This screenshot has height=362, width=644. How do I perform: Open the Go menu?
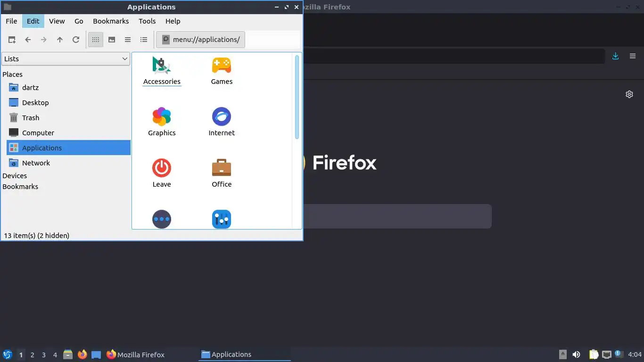click(x=79, y=21)
